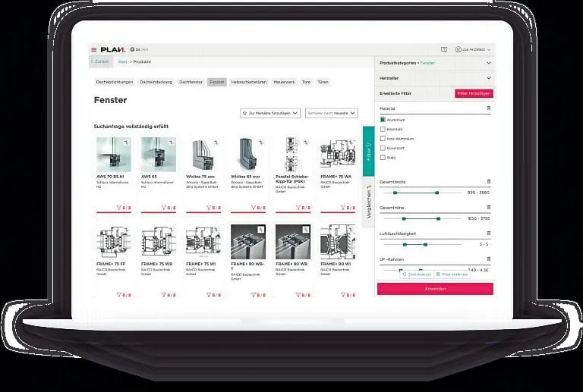The image size is (583, 392).
Task: Expand the Hersteller filter section
Action: (488, 78)
